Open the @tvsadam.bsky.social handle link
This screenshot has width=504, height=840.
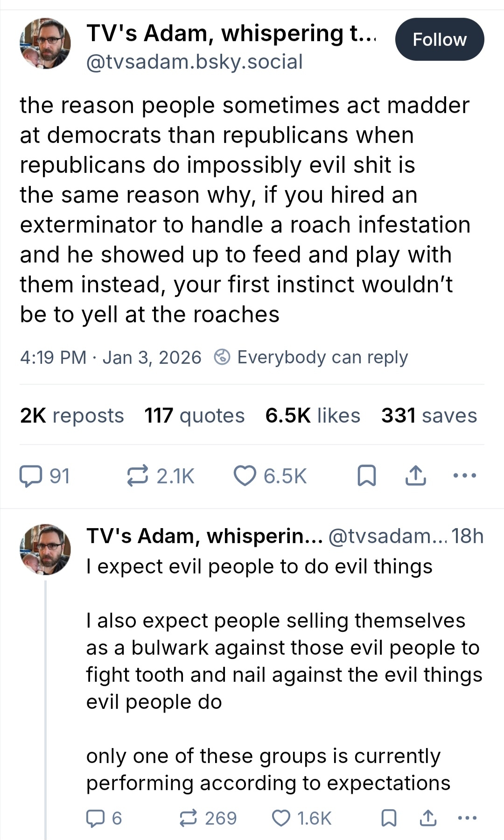click(x=195, y=62)
